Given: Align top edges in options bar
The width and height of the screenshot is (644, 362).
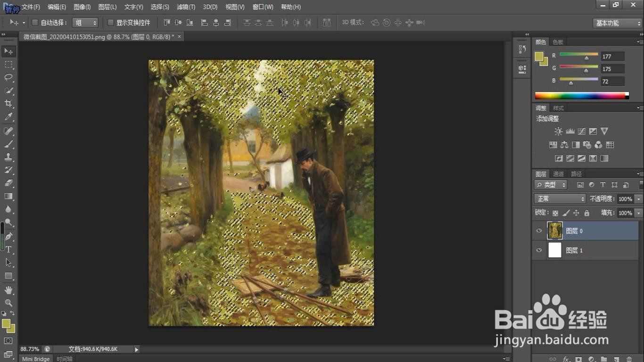Looking at the screenshot, I should [167, 22].
